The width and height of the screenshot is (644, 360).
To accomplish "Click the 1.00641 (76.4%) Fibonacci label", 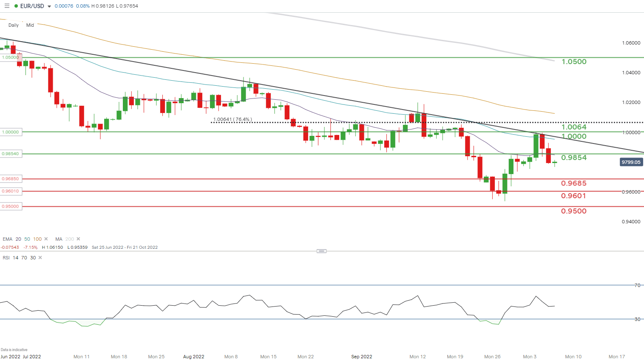I will point(233,119).
